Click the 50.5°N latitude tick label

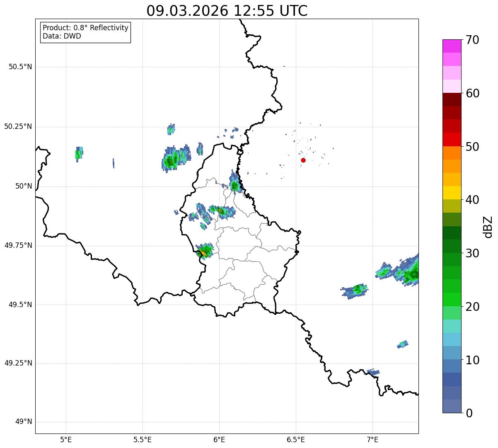tap(20, 67)
